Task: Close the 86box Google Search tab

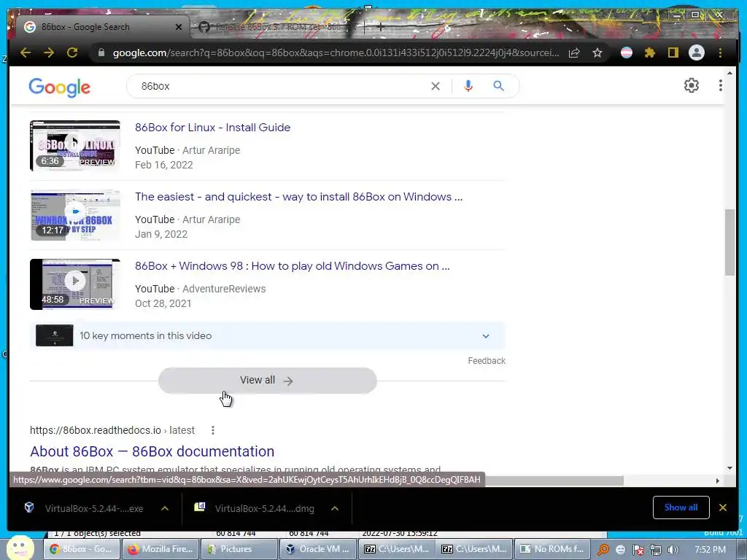Action: tap(179, 27)
